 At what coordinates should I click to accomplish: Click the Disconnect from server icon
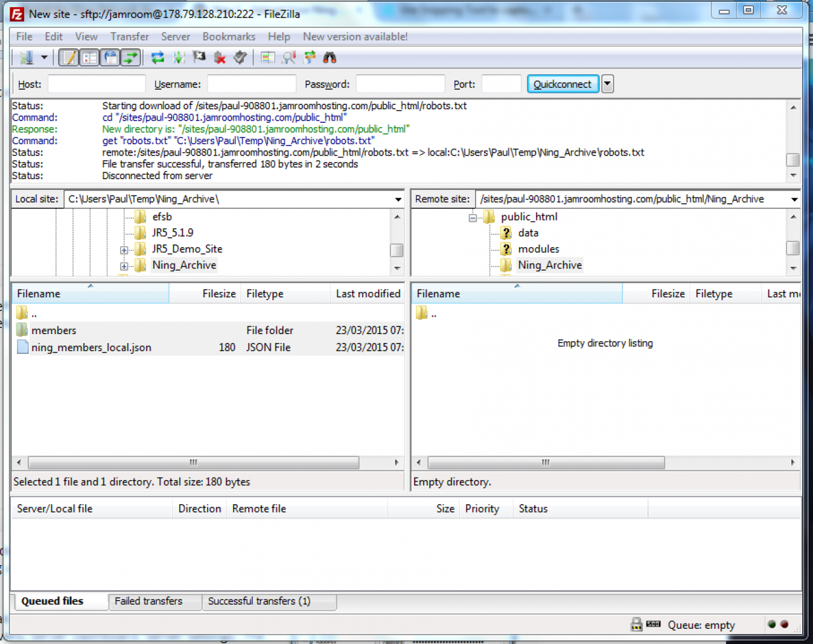(x=220, y=58)
